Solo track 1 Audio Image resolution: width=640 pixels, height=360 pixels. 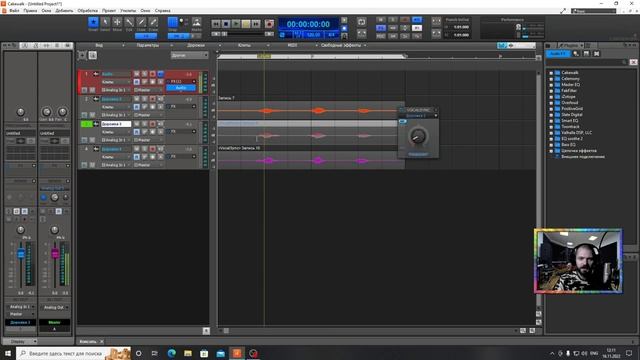[x=144, y=74]
